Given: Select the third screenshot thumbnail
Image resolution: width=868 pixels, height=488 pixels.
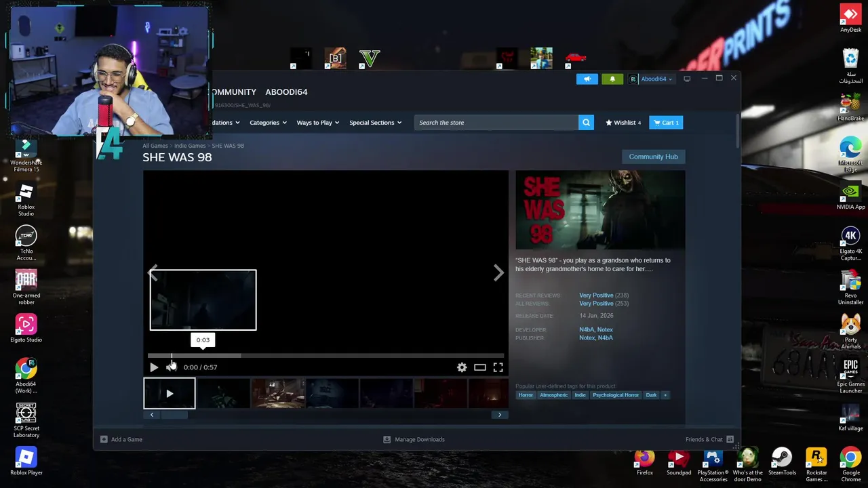Looking at the screenshot, I should pyautogui.click(x=278, y=394).
